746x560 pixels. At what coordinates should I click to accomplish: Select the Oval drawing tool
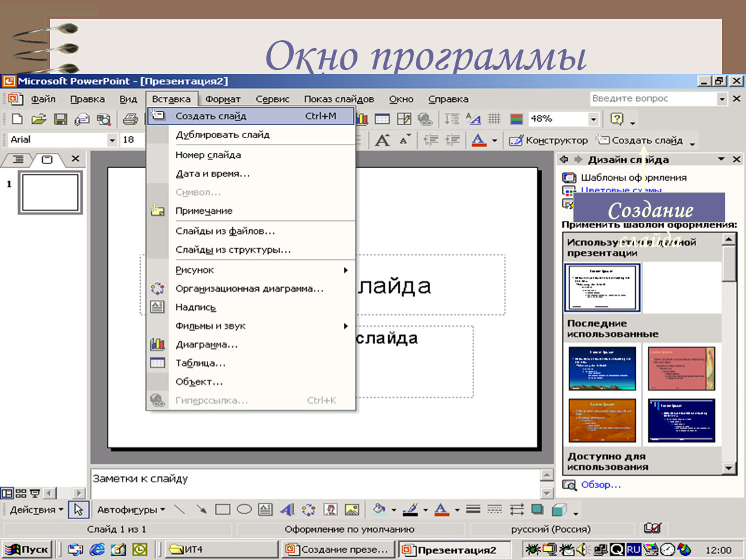(244, 509)
